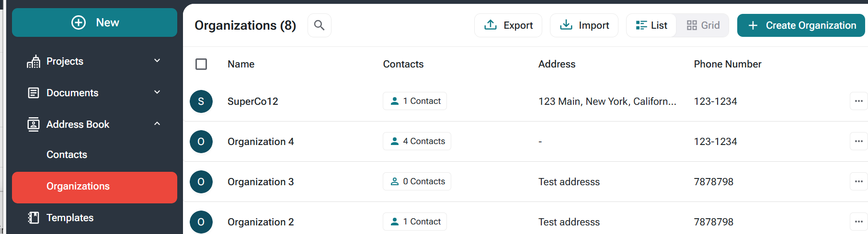Viewport: 868px width, 234px height.
Task: Open the organizations search icon
Action: click(319, 25)
